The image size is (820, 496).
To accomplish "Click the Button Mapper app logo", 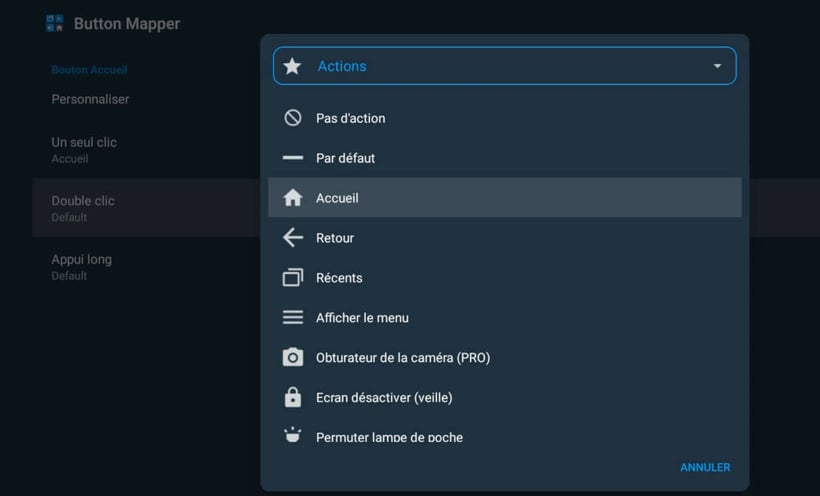I will pos(55,23).
